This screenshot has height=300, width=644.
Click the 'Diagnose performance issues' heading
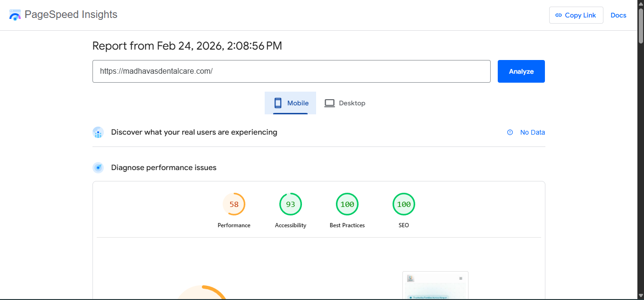(164, 168)
